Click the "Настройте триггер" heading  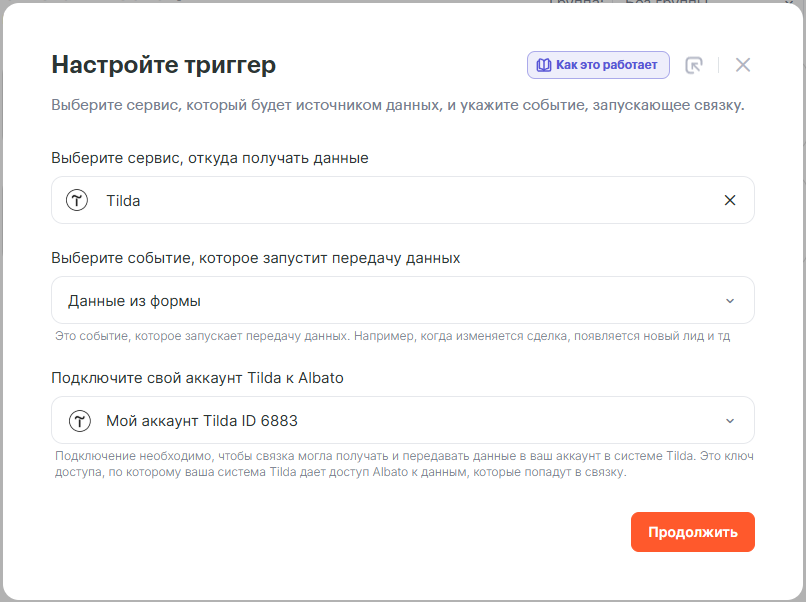(x=163, y=65)
